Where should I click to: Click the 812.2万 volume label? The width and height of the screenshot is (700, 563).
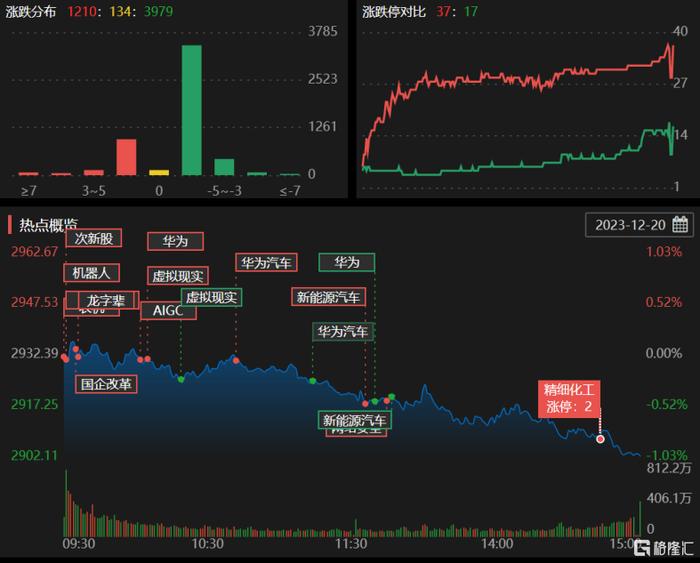pyautogui.click(x=669, y=468)
